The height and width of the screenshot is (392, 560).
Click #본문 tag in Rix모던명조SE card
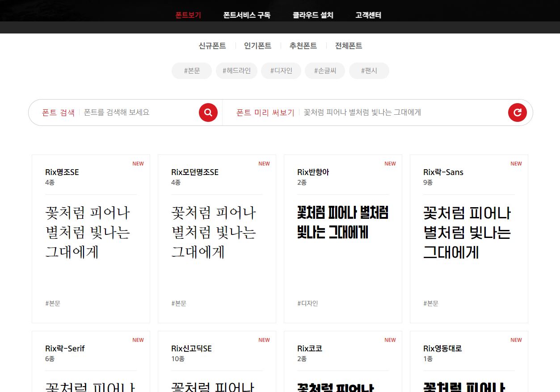[179, 304]
